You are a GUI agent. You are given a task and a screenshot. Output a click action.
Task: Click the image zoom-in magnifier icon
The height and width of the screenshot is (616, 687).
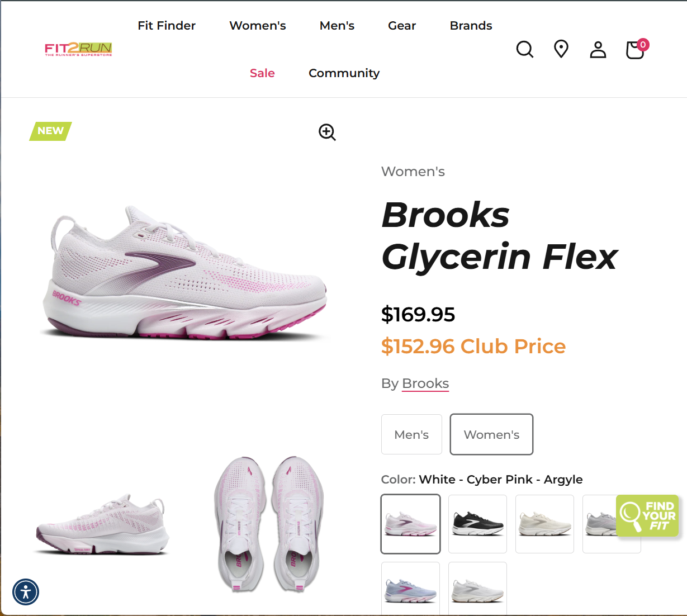coord(327,132)
